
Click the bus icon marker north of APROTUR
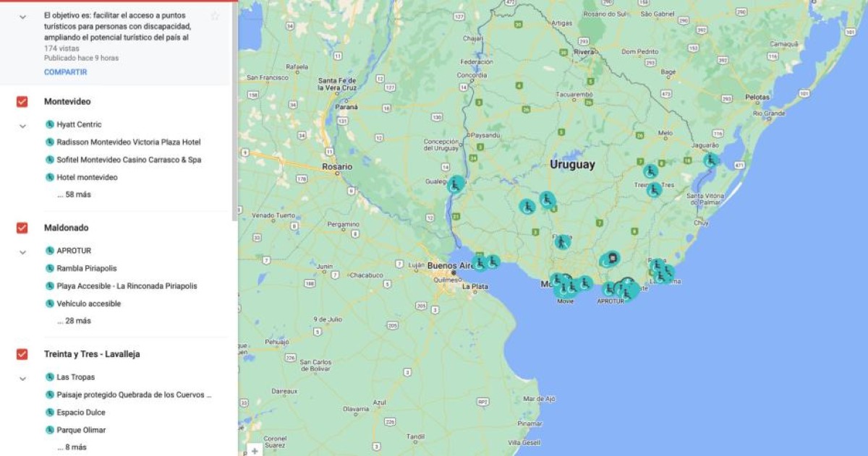(613, 258)
